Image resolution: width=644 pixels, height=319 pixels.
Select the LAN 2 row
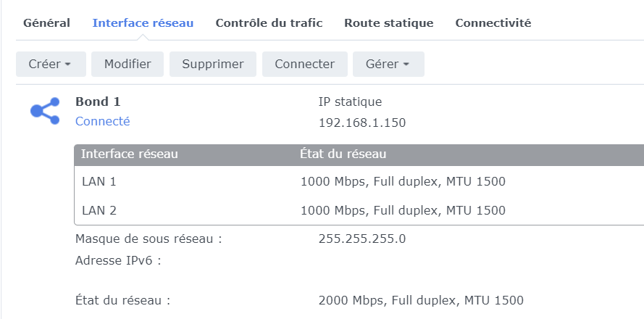(x=99, y=211)
